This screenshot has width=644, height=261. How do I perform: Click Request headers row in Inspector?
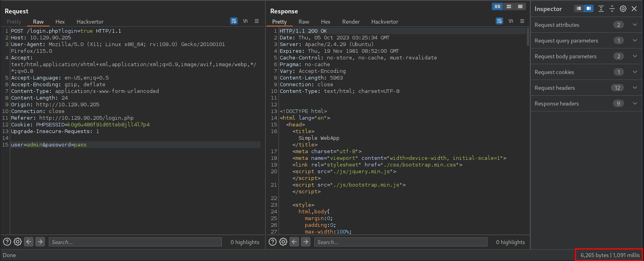click(555, 88)
